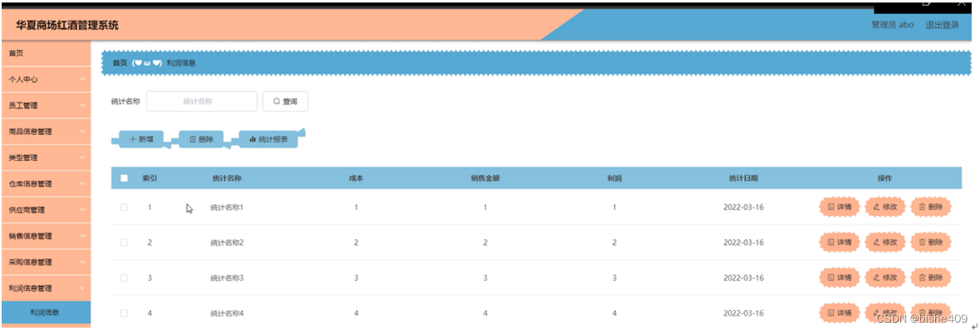The width and height of the screenshot is (980, 331).
Task: Expand the 采购信息管理 sidebar menu
Action: pyautogui.click(x=46, y=262)
